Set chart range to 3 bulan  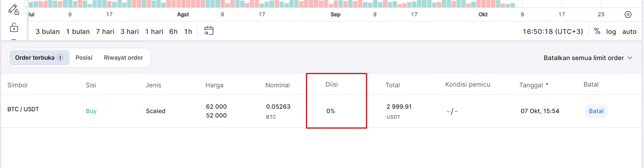click(x=48, y=32)
